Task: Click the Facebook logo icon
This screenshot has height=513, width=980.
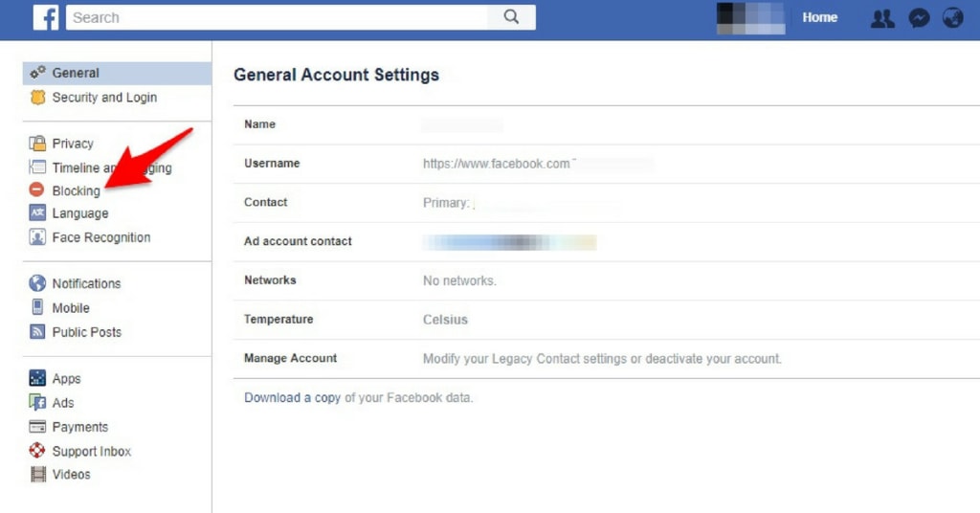Action: pos(46,17)
